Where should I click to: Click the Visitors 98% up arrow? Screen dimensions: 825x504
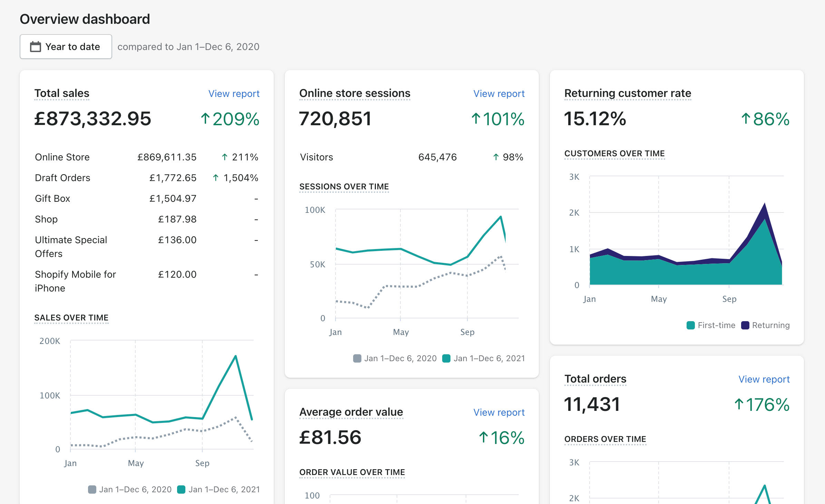click(496, 157)
